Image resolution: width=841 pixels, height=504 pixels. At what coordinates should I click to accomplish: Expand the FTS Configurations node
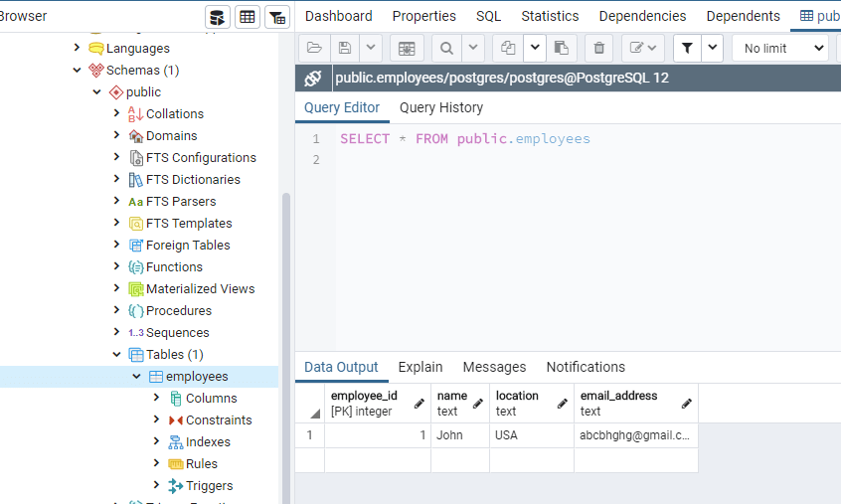(116, 157)
